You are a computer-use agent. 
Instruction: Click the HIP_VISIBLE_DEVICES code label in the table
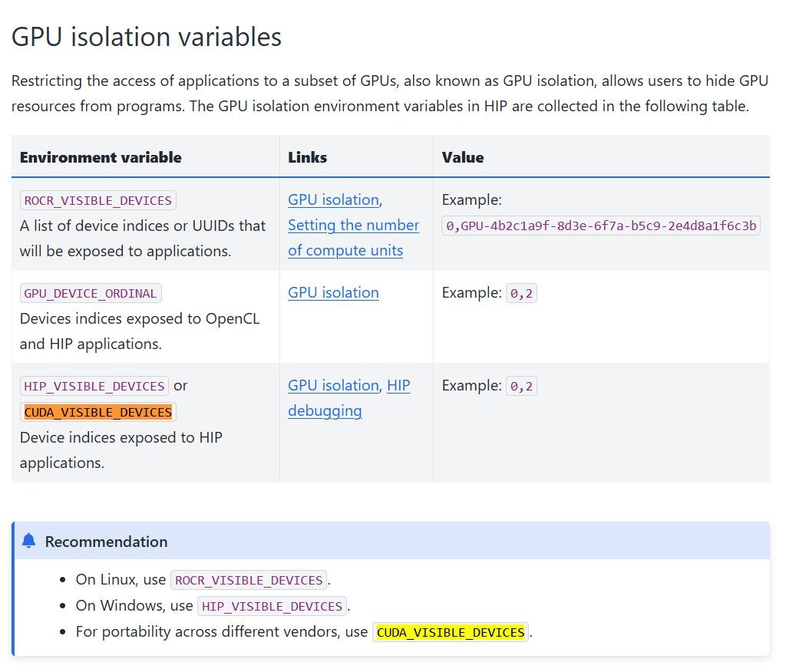pyautogui.click(x=94, y=386)
